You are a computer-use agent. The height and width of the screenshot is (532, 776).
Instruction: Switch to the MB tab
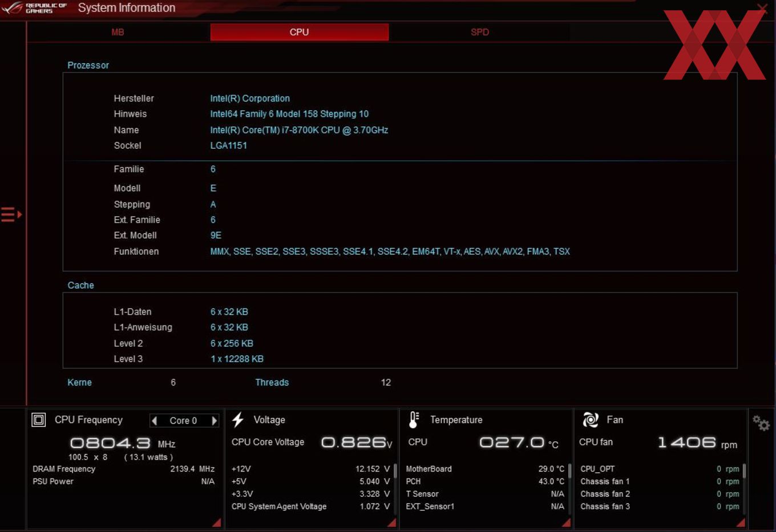[118, 32]
